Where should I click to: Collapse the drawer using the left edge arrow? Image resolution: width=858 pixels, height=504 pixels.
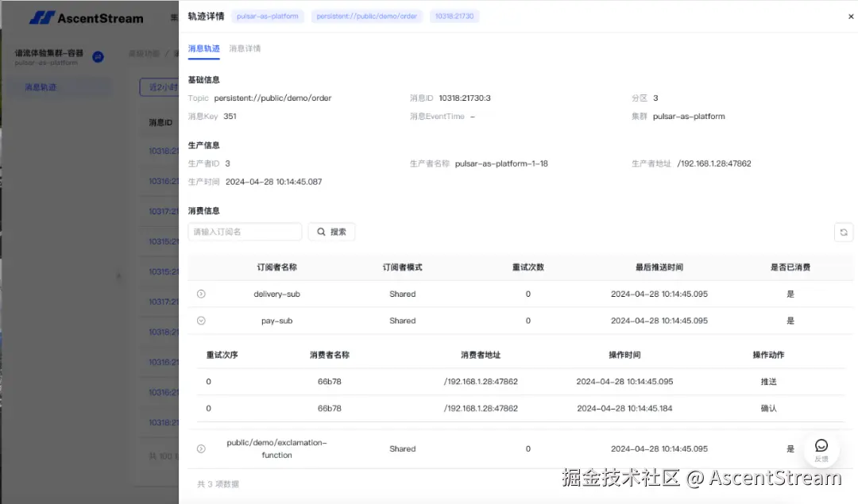(x=118, y=276)
